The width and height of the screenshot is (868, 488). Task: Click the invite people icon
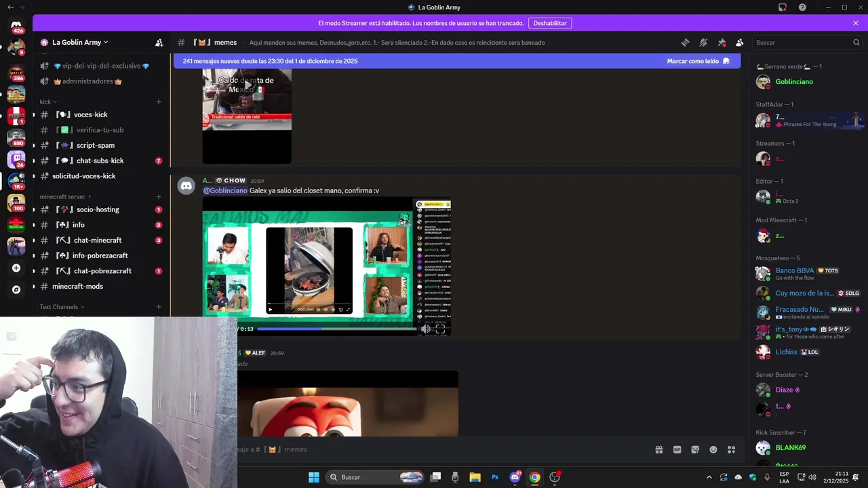(159, 42)
